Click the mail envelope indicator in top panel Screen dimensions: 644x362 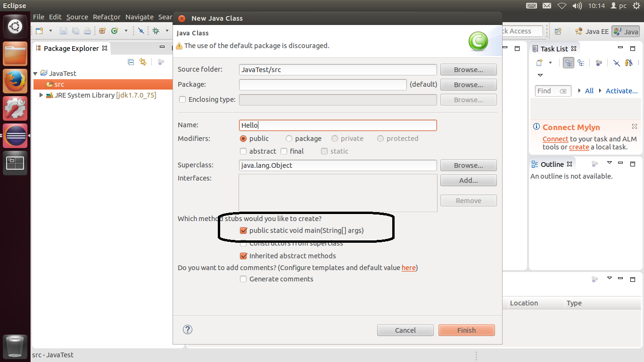tap(546, 6)
